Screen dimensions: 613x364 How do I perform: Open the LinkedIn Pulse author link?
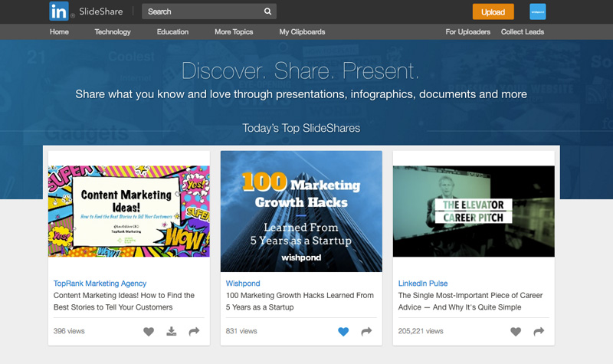tap(423, 283)
